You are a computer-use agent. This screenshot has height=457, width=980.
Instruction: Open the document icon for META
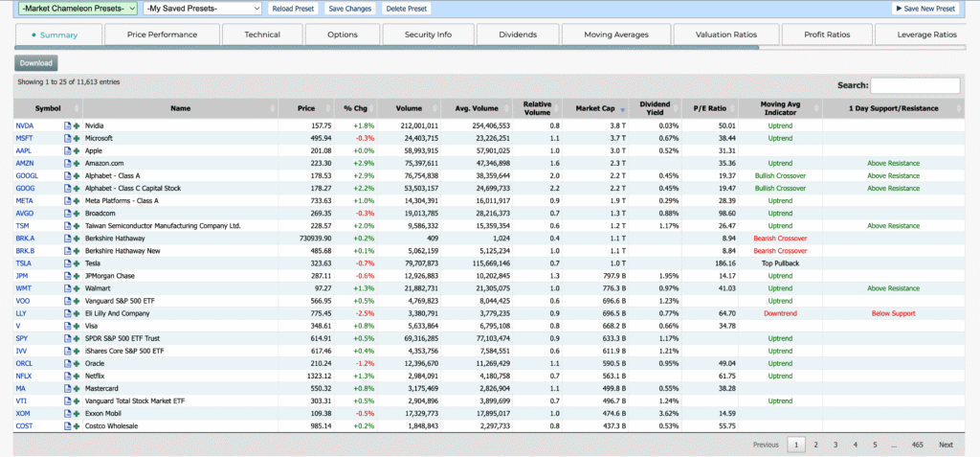click(x=68, y=201)
